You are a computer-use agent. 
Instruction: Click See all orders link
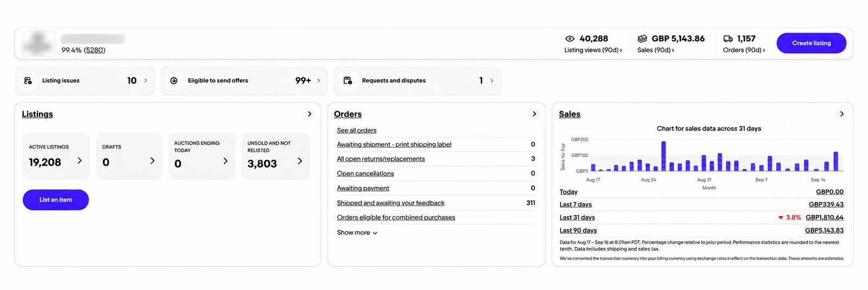356,130
